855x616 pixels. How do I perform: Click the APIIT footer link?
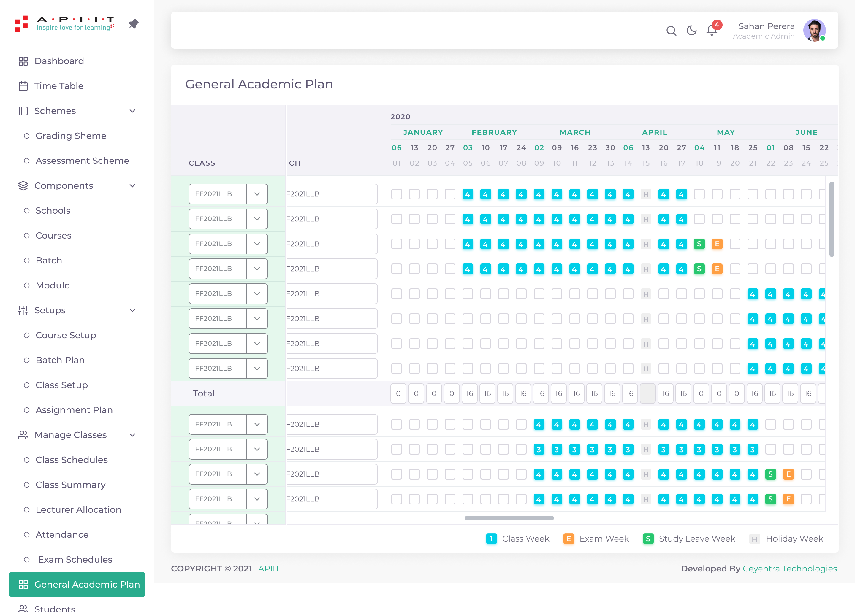(269, 569)
